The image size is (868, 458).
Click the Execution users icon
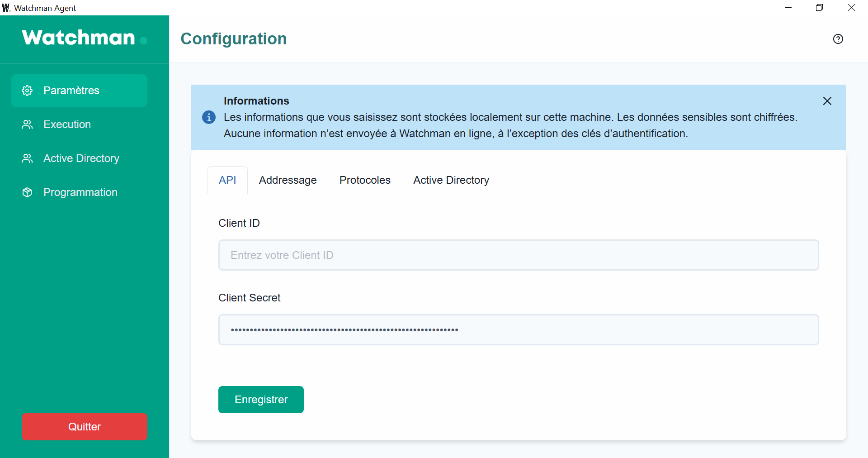tap(27, 124)
